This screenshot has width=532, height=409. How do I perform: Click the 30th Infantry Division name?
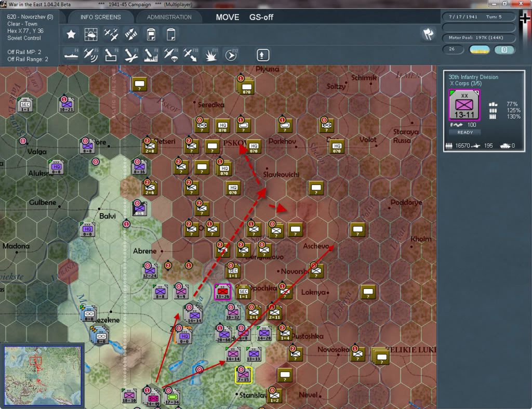473,77
